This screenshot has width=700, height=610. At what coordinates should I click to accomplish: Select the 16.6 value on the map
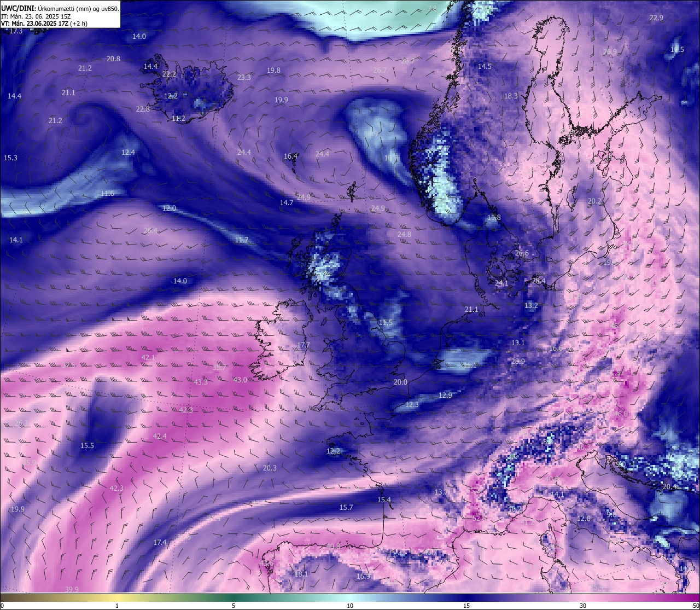(555, 348)
